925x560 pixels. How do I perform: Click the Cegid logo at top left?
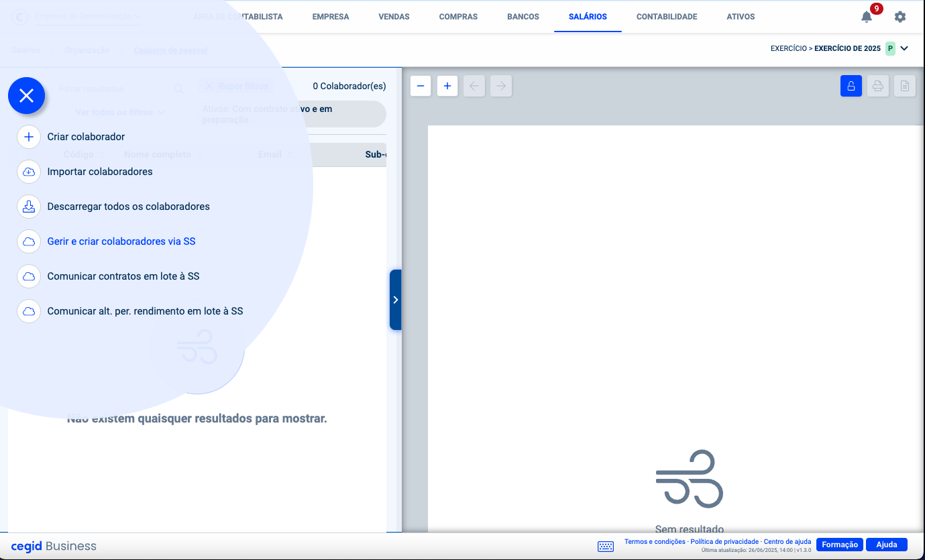20,17
